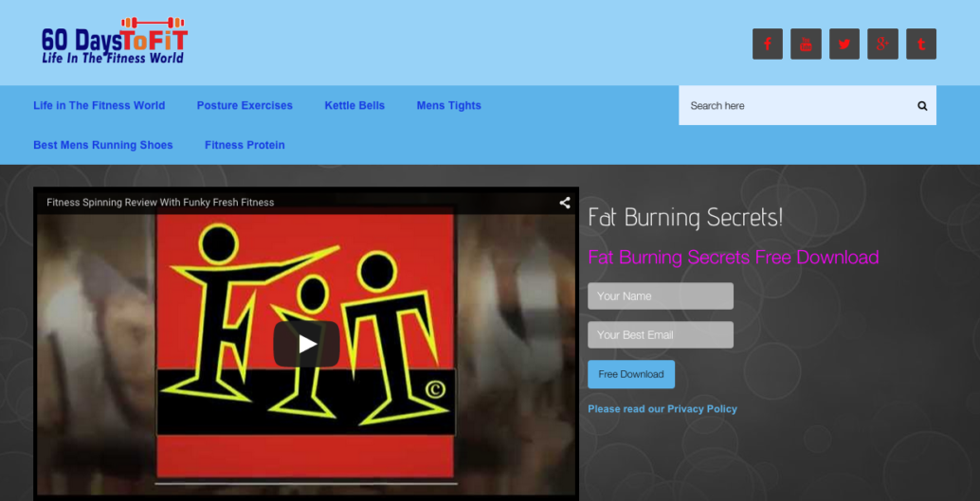Go to Kettle Bells page

pyautogui.click(x=354, y=105)
